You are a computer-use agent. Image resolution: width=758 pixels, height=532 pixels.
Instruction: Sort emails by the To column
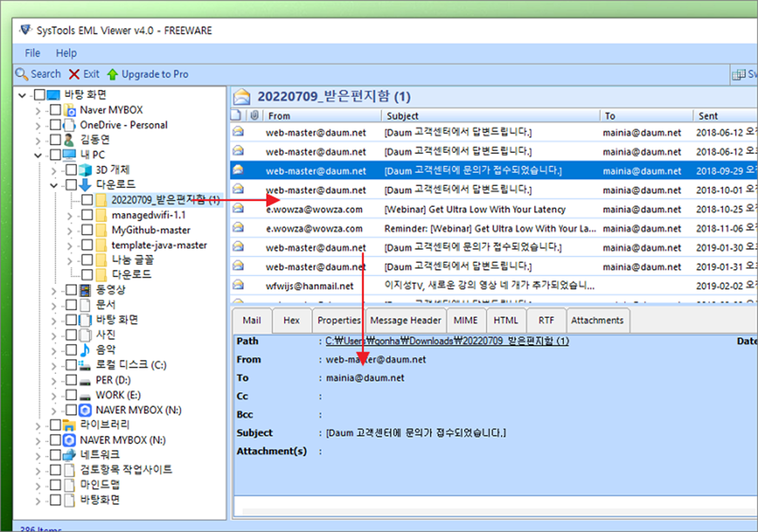click(x=647, y=115)
